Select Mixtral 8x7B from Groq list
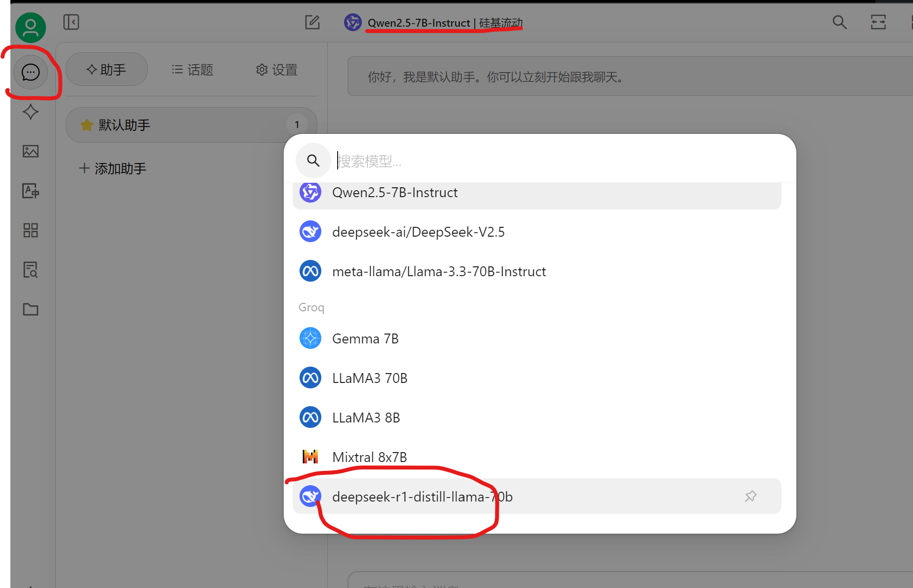The image size is (913, 588). point(369,457)
